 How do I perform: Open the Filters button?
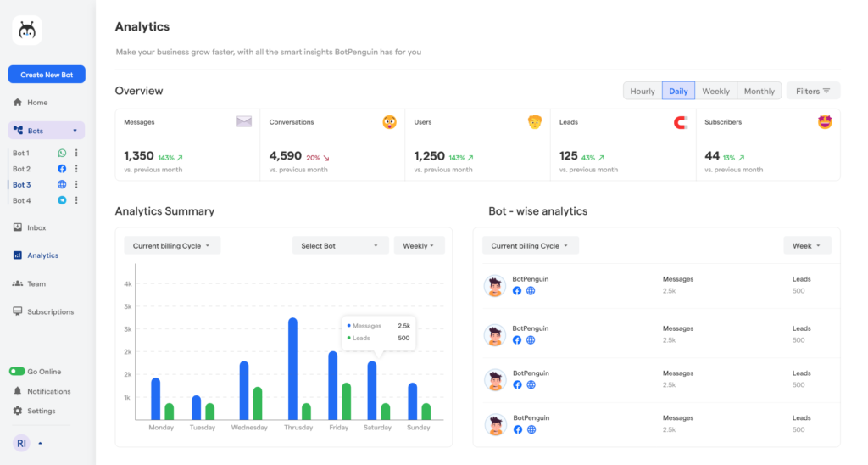tap(813, 91)
